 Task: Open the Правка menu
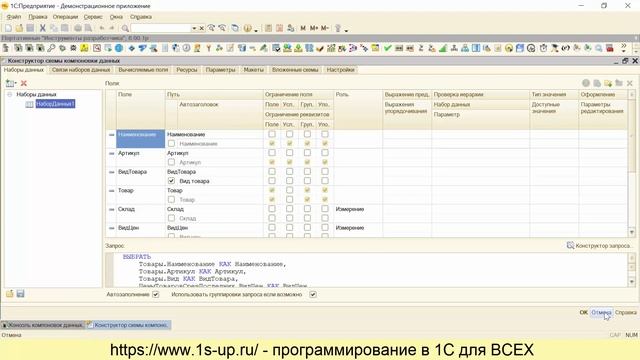[x=38, y=17]
